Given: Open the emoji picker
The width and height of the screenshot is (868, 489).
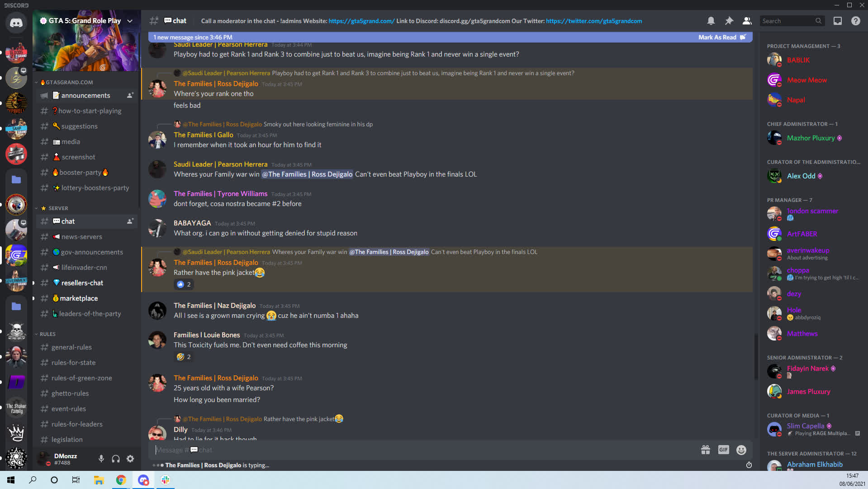Looking at the screenshot, I should click(x=741, y=450).
